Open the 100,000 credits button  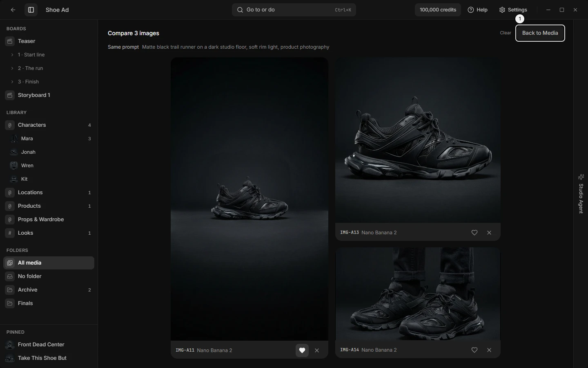point(438,10)
